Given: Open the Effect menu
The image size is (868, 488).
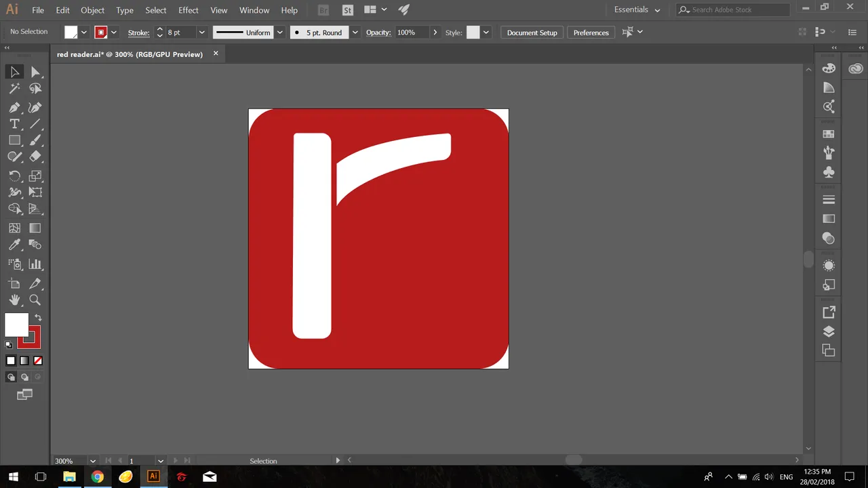Looking at the screenshot, I should 189,10.
